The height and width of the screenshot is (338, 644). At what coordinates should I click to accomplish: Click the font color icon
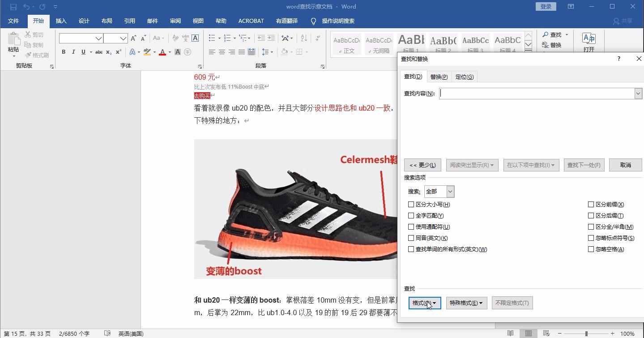click(162, 52)
